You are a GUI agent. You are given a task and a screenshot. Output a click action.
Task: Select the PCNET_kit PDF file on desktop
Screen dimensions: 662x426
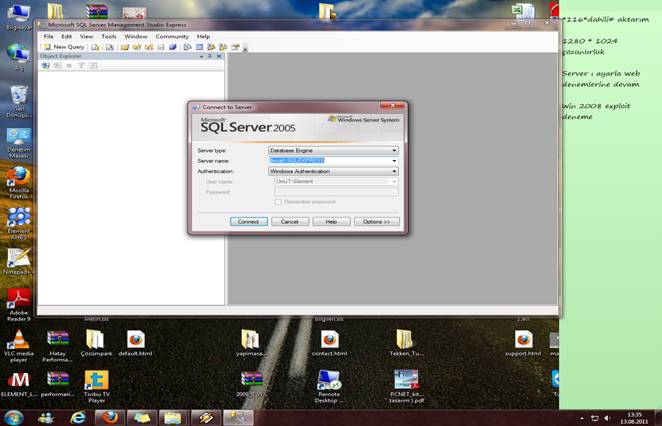[406, 387]
